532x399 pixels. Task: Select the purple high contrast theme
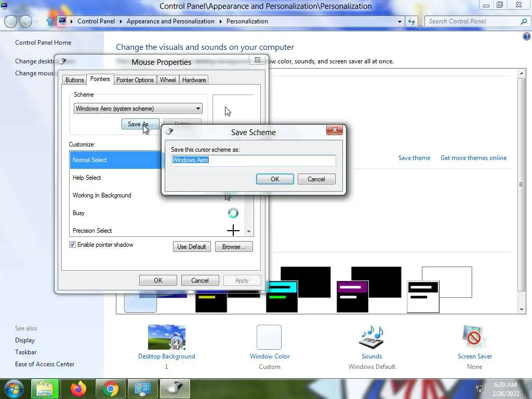tap(369, 289)
